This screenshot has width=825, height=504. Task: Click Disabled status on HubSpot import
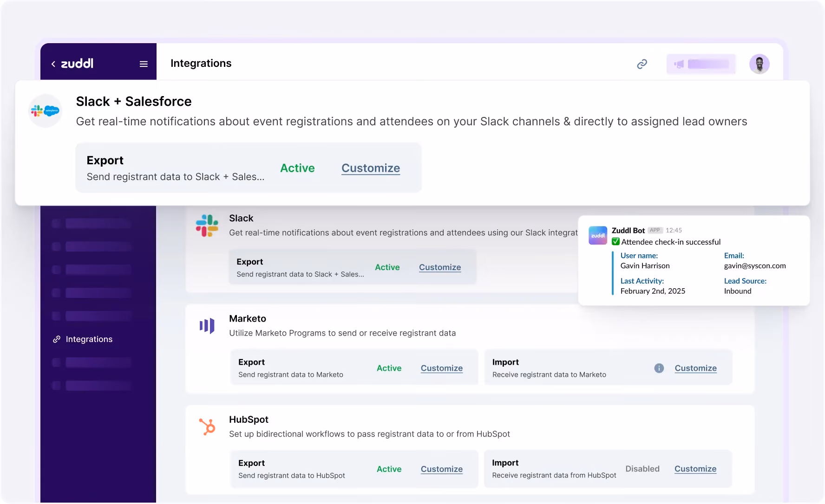(x=642, y=469)
